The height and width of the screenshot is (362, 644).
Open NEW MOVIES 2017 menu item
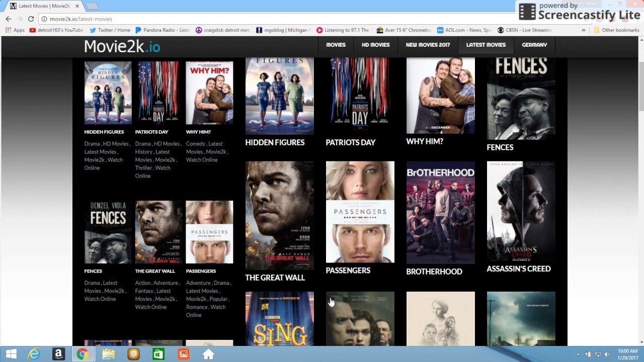tap(428, 45)
